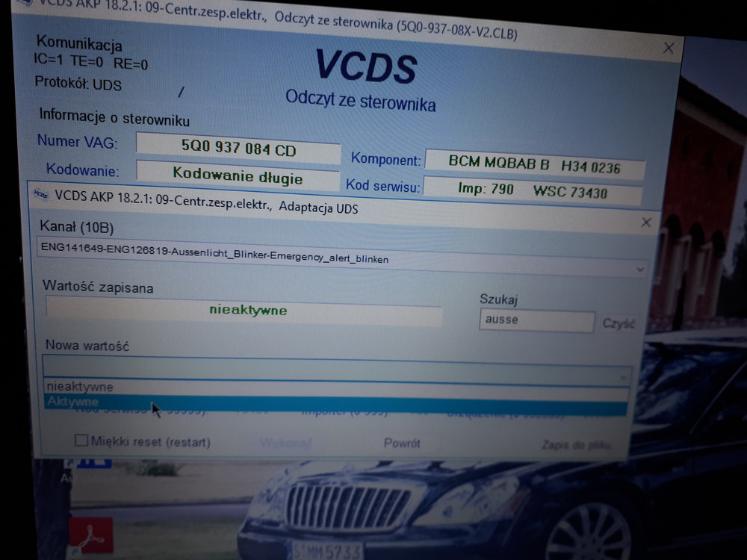Image resolution: width=747 pixels, height=560 pixels.
Task: Collapse the Nowa wartość dropdown arrow
Action: 622,377
